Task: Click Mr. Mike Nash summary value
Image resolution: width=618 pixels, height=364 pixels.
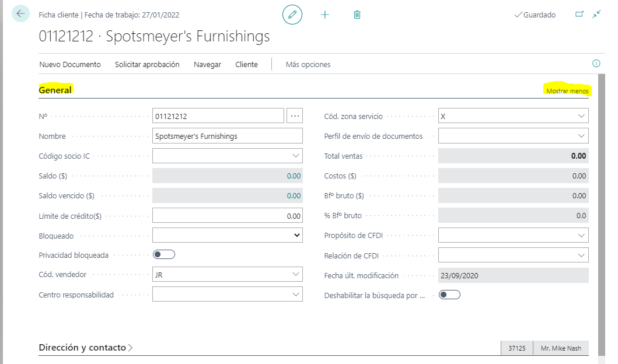Action: point(561,348)
